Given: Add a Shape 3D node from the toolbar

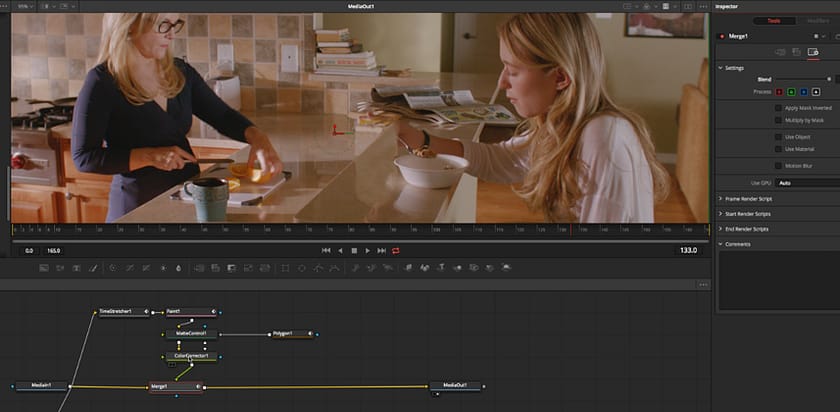Looking at the screenshot, I should click(425, 267).
